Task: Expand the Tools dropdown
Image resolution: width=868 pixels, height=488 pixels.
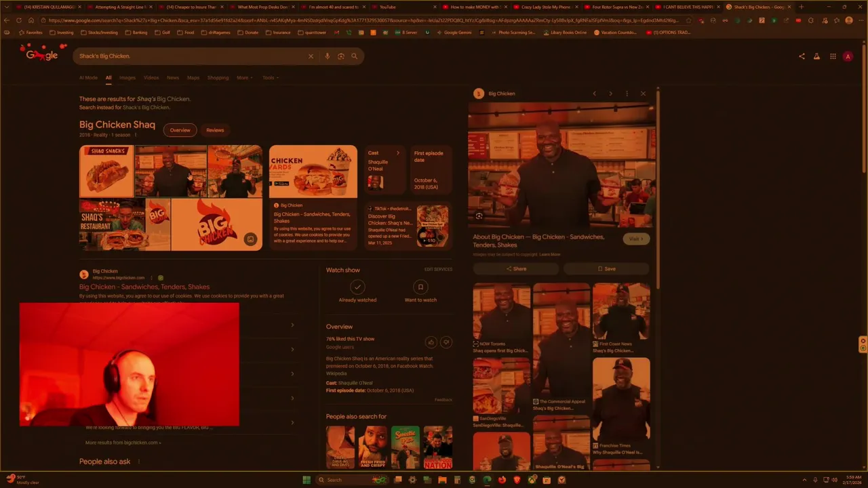Action: pos(271,78)
